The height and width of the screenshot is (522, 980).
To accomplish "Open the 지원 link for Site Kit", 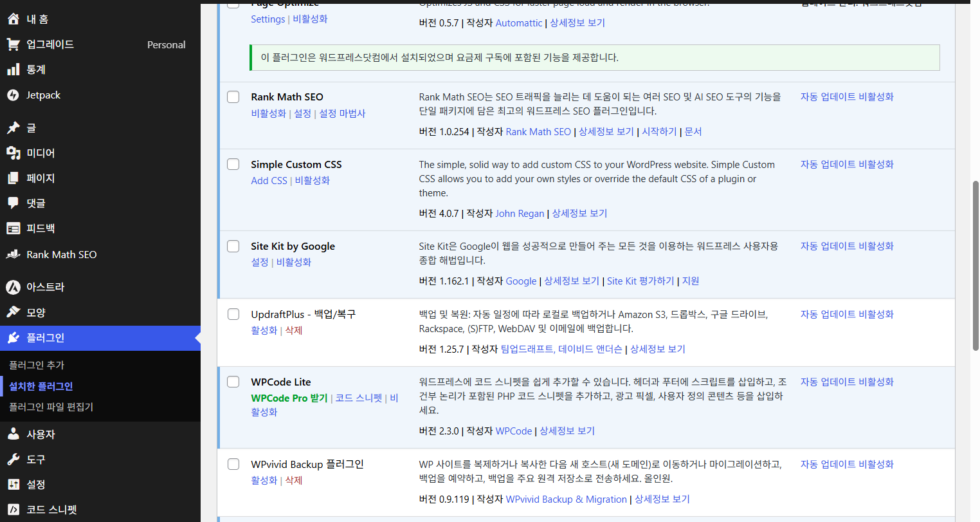I will pyautogui.click(x=691, y=281).
